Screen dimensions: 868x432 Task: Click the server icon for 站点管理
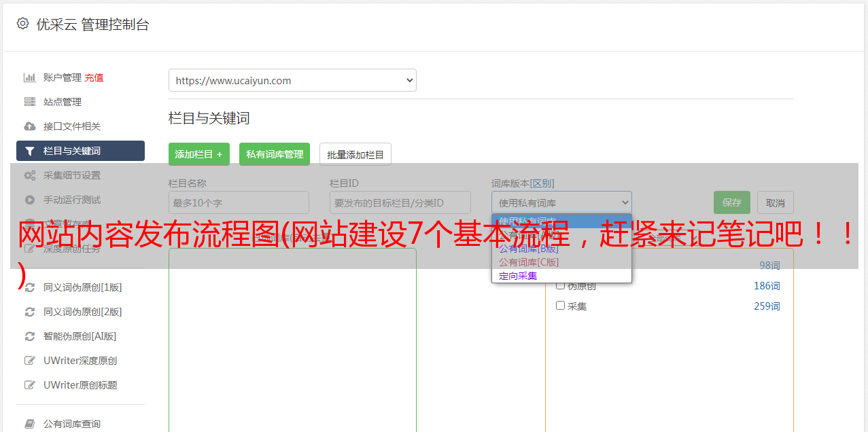pyautogui.click(x=29, y=102)
